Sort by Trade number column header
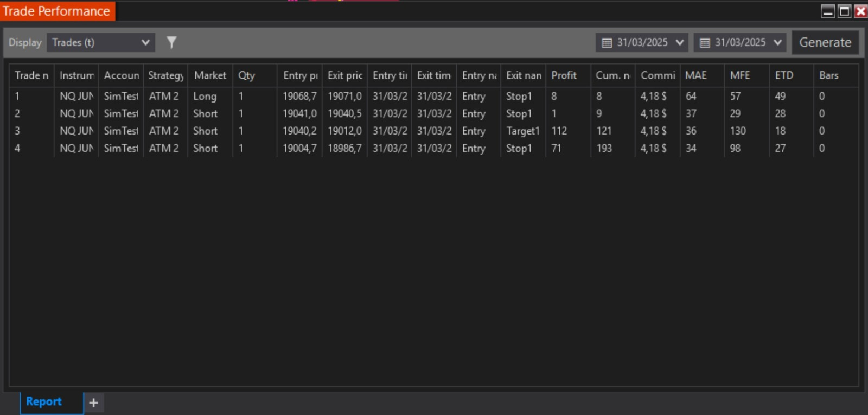This screenshot has height=415, width=868. [31, 75]
